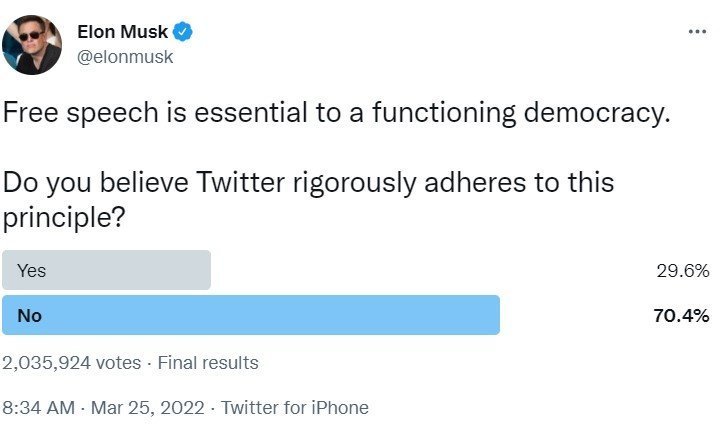The width and height of the screenshot is (727, 428).
Task: Open the three-dot More options menu
Action: [697, 31]
